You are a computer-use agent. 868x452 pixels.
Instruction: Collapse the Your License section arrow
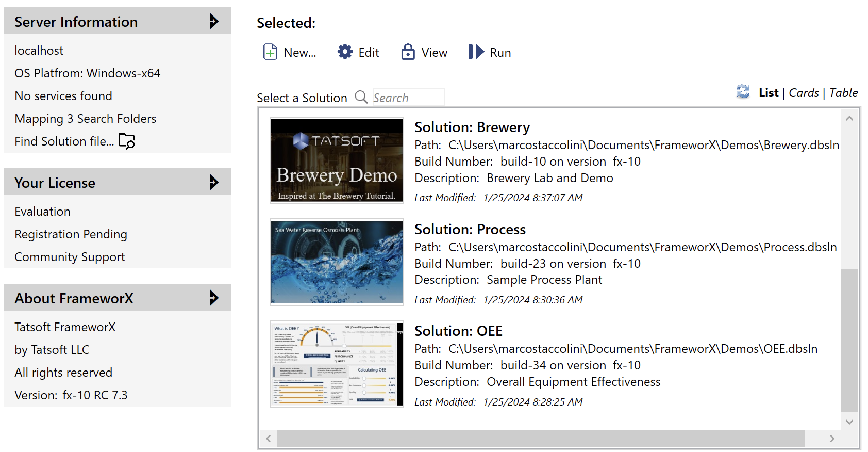point(214,183)
